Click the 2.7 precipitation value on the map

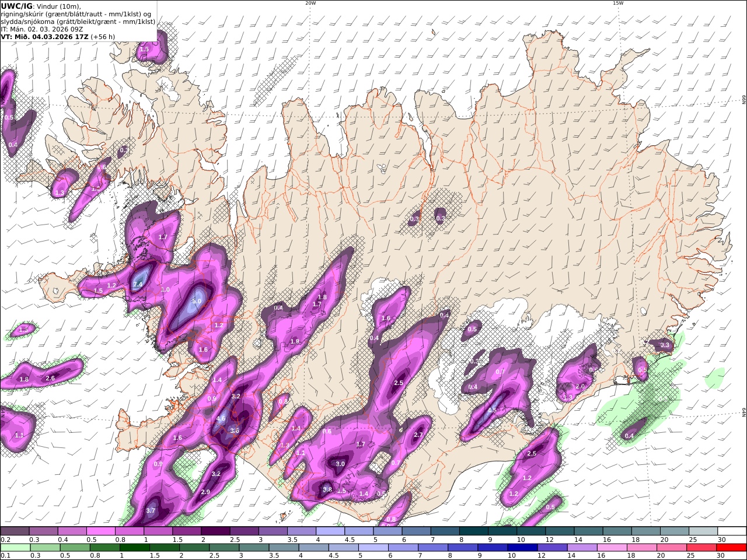418,435
